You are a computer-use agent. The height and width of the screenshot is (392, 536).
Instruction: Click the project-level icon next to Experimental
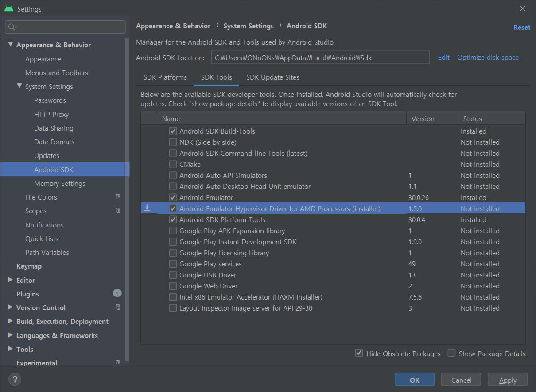pyautogui.click(x=118, y=362)
